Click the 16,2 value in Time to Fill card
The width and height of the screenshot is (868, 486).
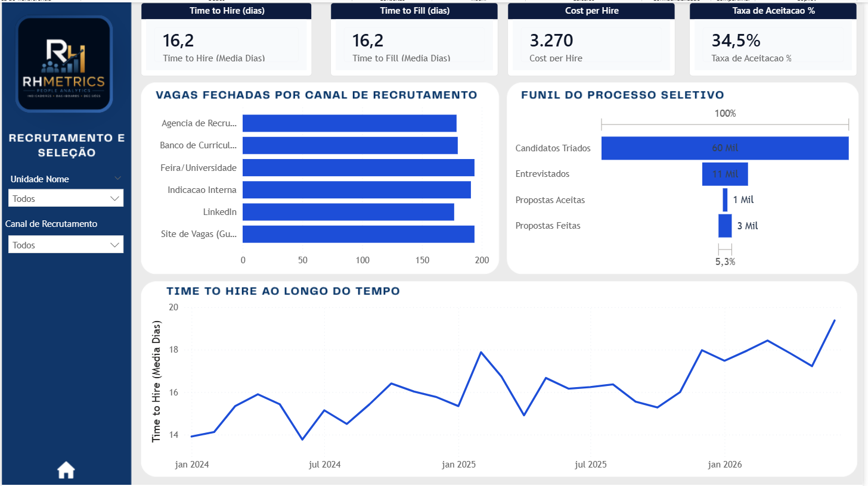[368, 40]
